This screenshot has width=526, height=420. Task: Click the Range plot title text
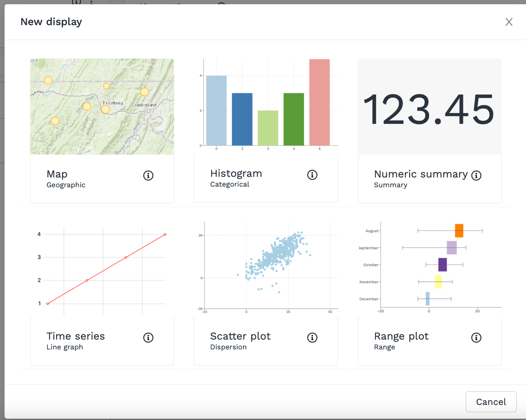tap(401, 336)
